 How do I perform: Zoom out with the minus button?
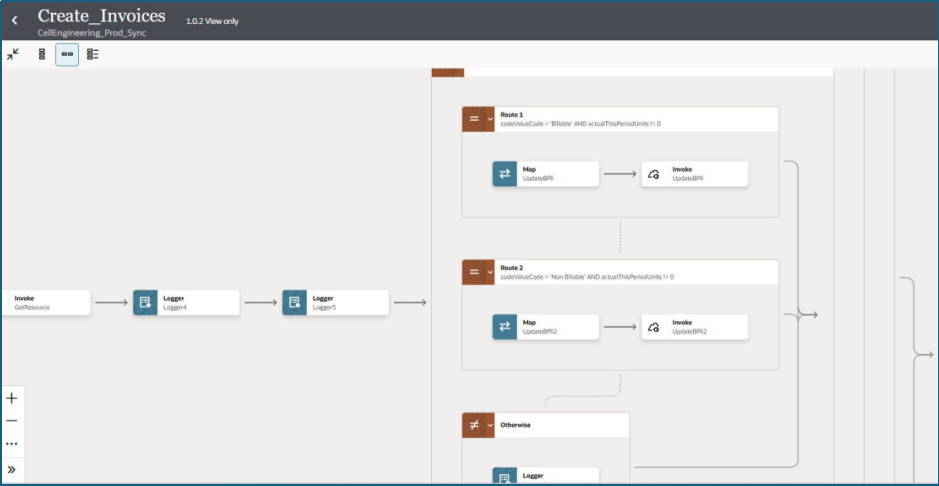coord(11,421)
